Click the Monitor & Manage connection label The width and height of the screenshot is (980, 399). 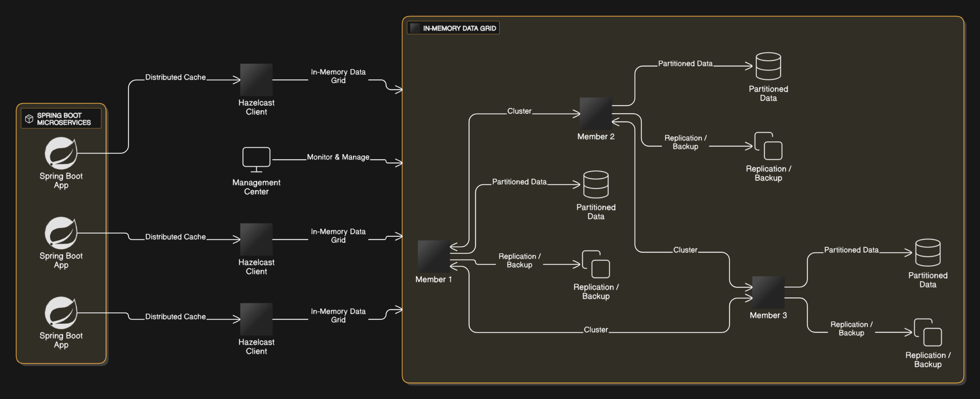338,156
